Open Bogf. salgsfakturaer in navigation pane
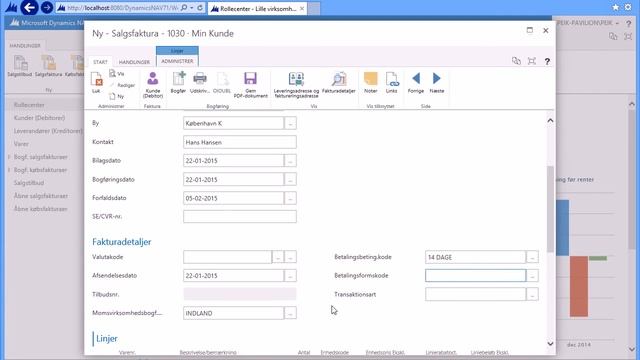The image size is (640, 360). click(40, 157)
